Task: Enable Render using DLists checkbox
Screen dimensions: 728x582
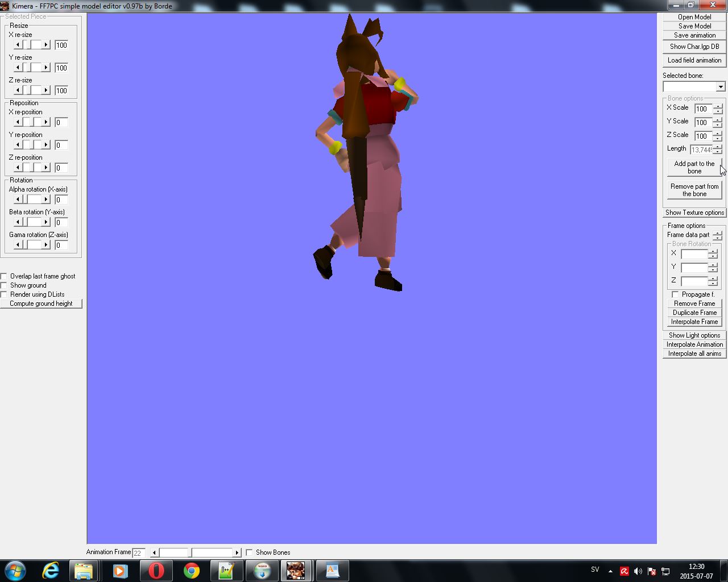Action: tap(4, 294)
